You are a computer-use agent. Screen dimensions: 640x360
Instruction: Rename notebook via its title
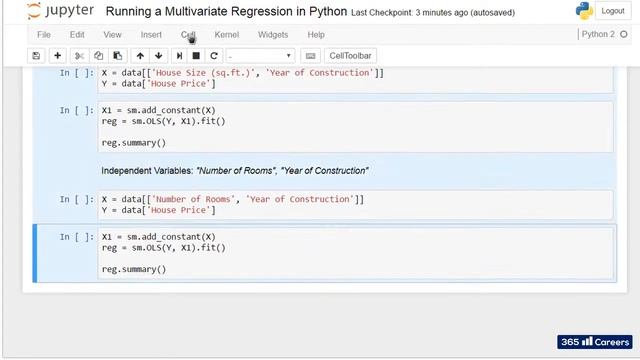pyautogui.click(x=226, y=11)
